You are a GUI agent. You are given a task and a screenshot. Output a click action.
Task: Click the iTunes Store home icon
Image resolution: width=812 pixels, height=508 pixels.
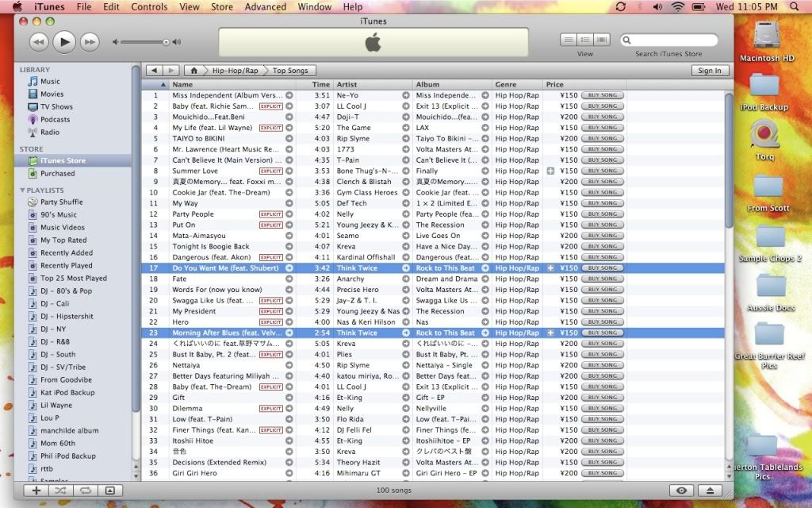[193, 71]
